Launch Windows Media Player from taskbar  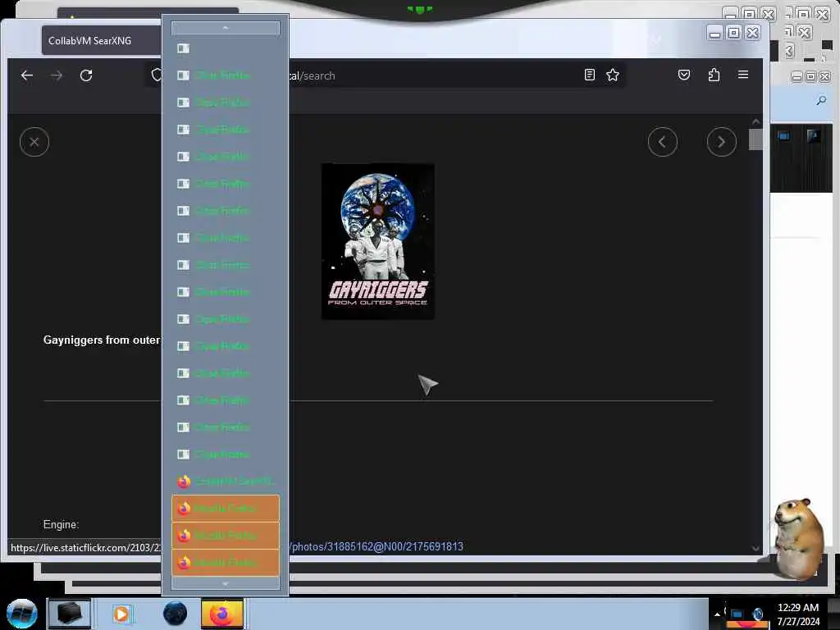[121, 614]
